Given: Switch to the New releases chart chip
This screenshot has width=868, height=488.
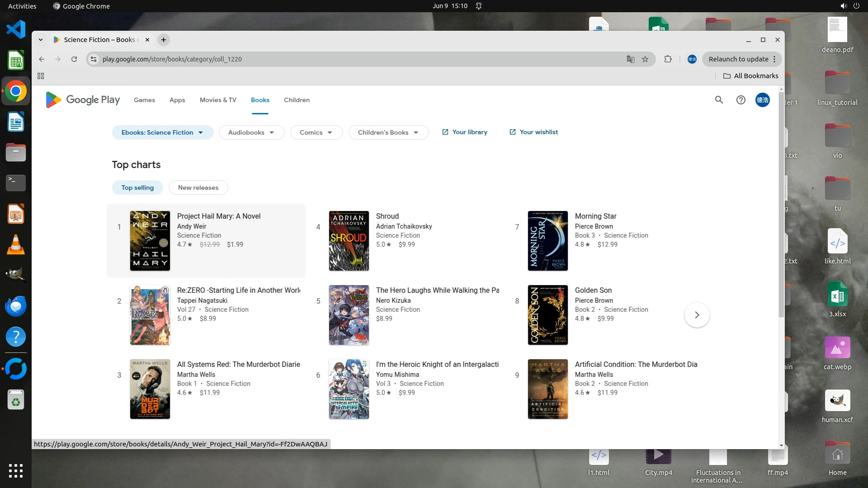Looking at the screenshot, I should (198, 188).
